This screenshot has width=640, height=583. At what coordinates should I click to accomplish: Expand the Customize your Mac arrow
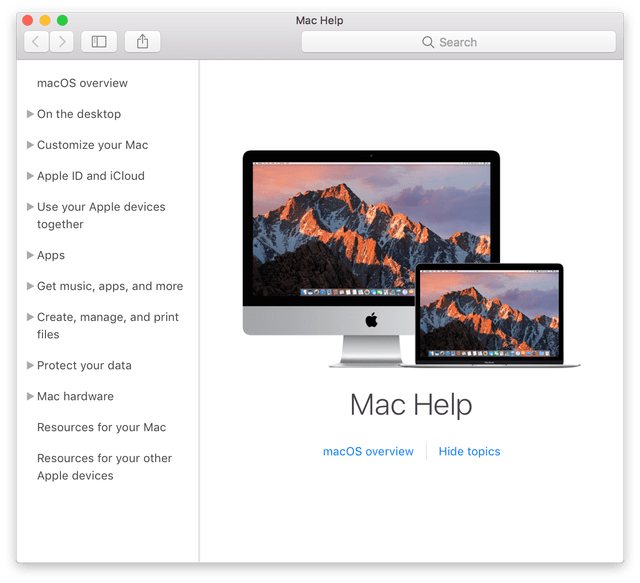[30, 145]
